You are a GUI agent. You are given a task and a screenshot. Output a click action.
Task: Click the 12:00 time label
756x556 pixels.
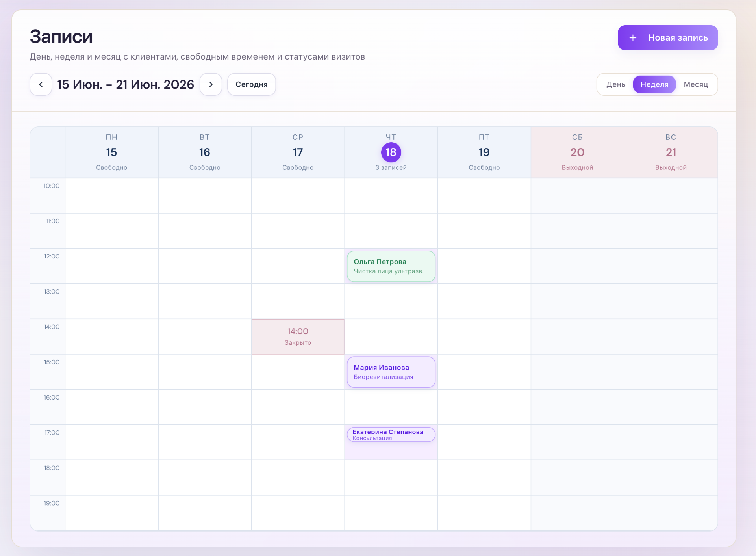pyautogui.click(x=52, y=257)
